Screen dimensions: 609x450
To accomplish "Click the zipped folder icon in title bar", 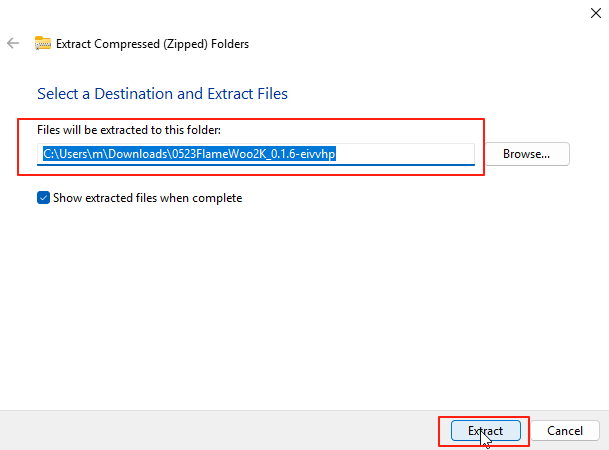I will point(43,44).
